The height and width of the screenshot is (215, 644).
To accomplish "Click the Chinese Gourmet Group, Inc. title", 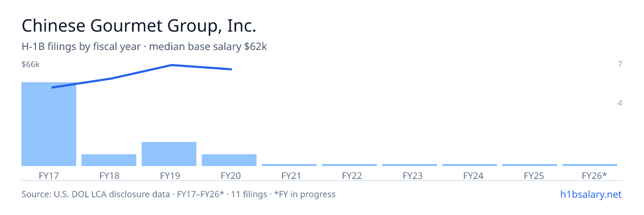I will click(138, 26).
